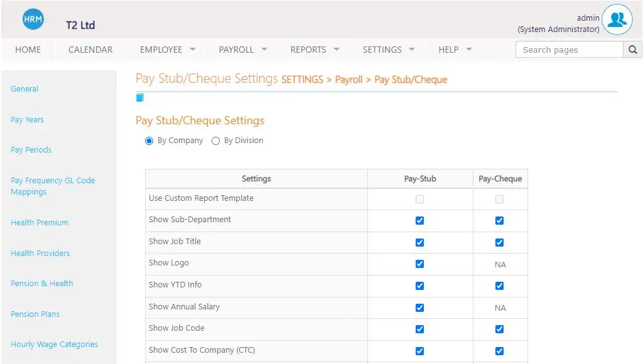
Task: Open the Health Premium sidebar link
Action: click(x=40, y=223)
